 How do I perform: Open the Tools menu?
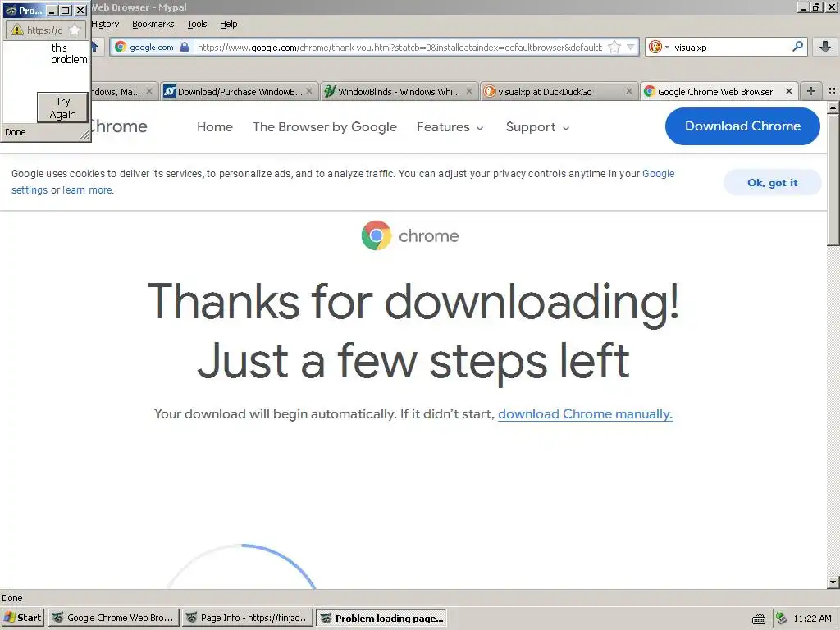coord(197,24)
